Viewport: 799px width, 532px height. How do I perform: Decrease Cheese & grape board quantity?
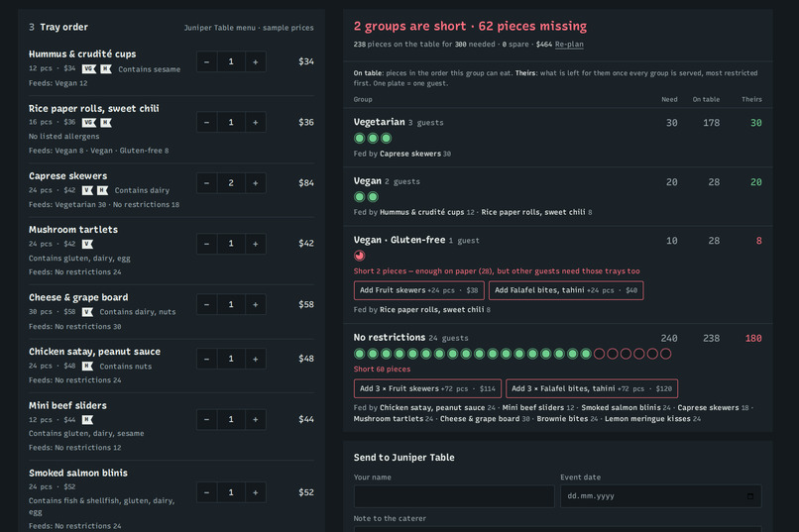[x=206, y=304]
